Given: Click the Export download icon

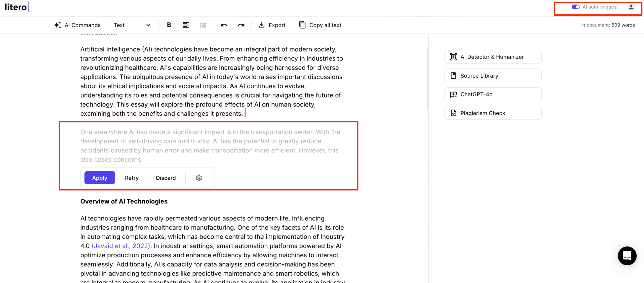Looking at the screenshot, I should tap(262, 25).
